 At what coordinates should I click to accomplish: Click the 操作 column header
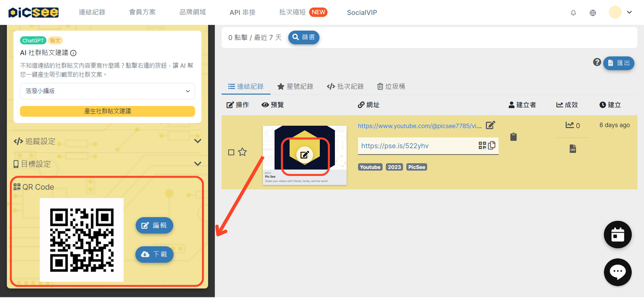[x=238, y=105]
